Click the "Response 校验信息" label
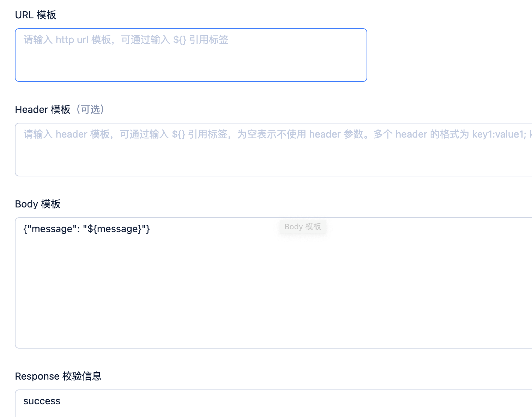Image resolution: width=532 pixels, height=417 pixels. pos(58,376)
